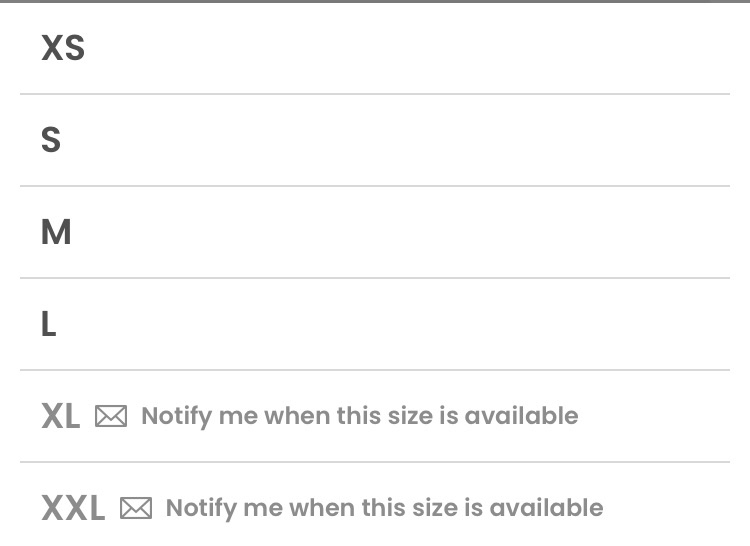750x546 pixels.
Task: Pick size M
Action: [x=56, y=232]
